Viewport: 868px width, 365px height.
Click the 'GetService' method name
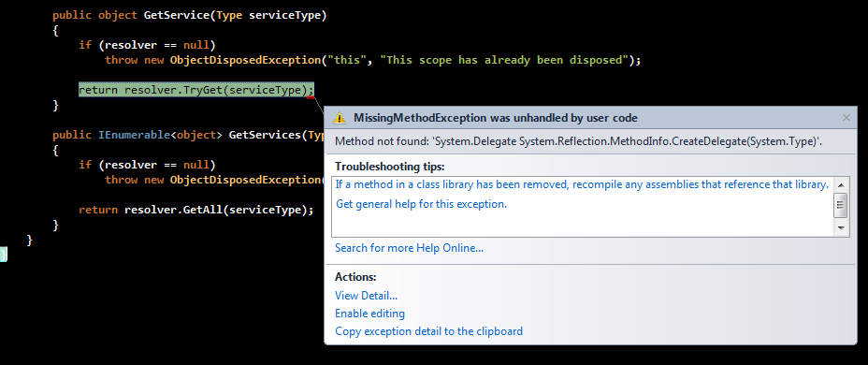pos(177,15)
